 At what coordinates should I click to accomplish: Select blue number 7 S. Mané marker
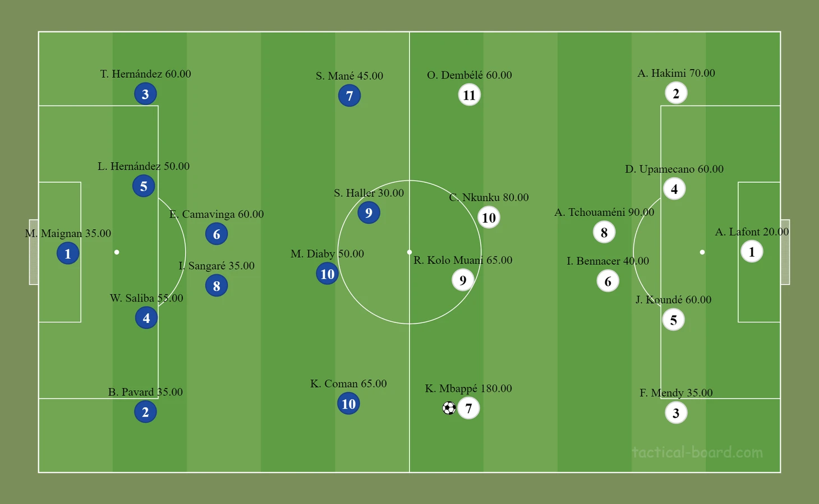pos(349,96)
